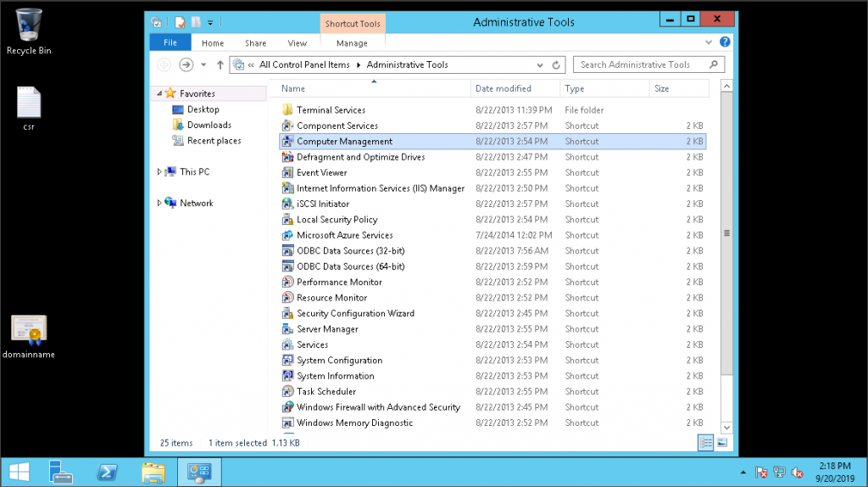Image resolution: width=868 pixels, height=487 pixels.
Task: Open Server Manager from the taskbar
Action: pos(60,472)
